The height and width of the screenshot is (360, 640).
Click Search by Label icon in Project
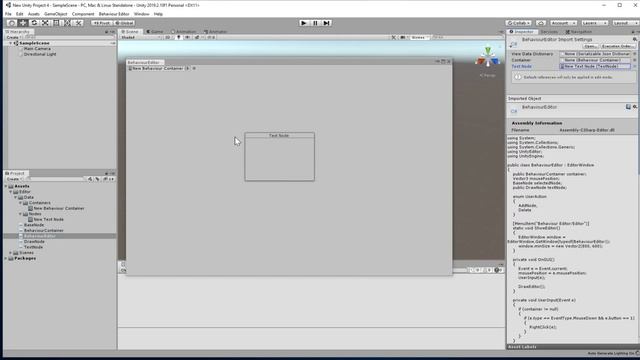click(97, 179)
